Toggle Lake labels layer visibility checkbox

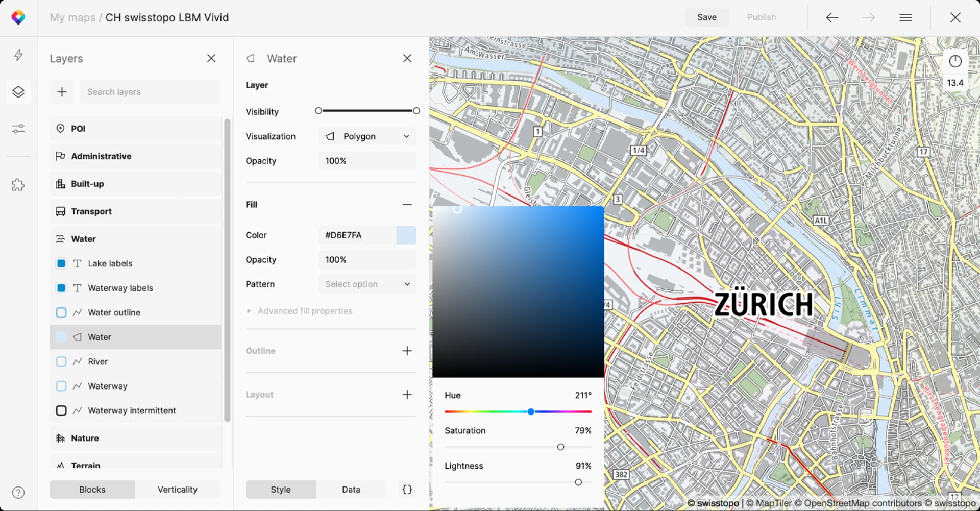(x=61, y=263)
